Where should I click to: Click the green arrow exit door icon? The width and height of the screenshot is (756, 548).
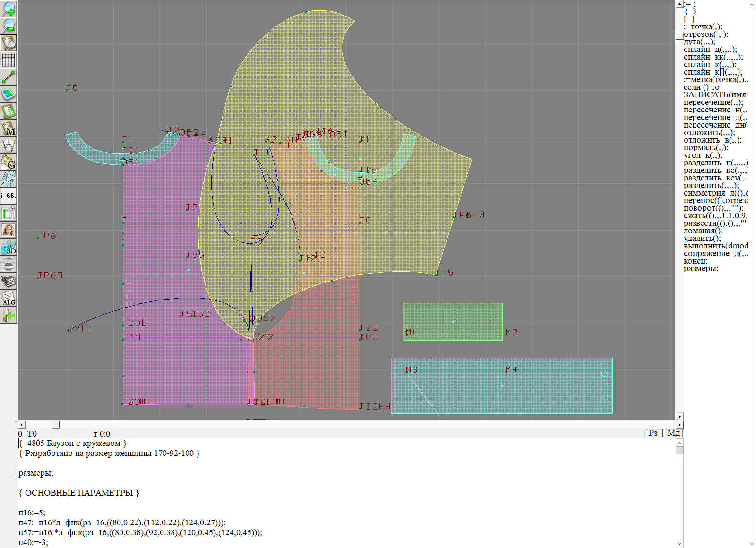point(9,315)
